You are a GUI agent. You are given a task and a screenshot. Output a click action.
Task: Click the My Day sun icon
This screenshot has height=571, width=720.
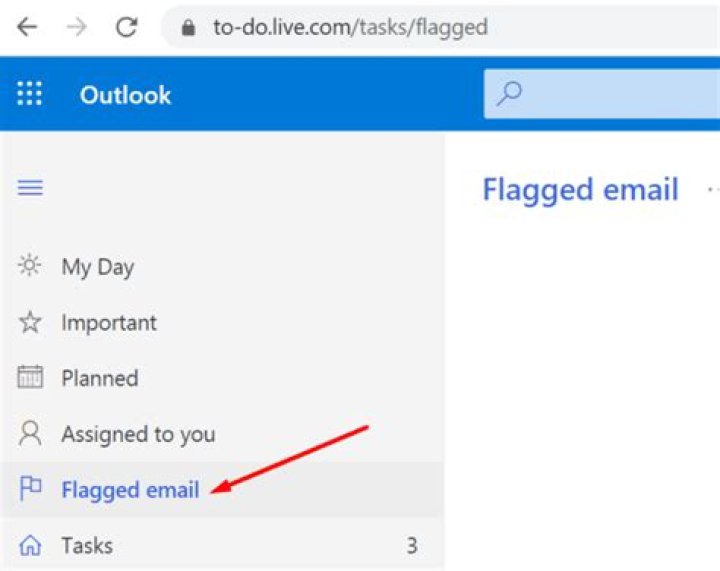tap(31, 267)
